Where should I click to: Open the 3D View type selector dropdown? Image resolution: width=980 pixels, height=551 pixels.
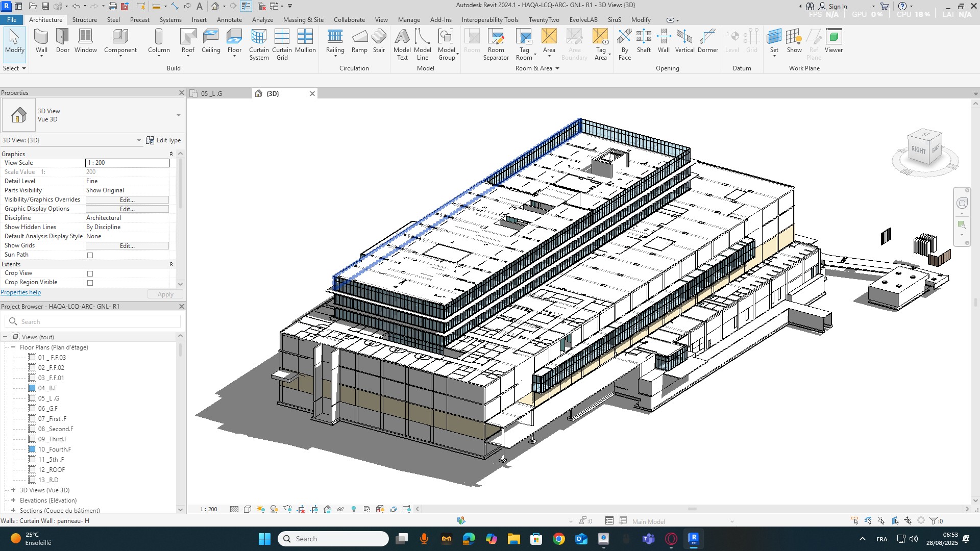[x=178, y=115]
